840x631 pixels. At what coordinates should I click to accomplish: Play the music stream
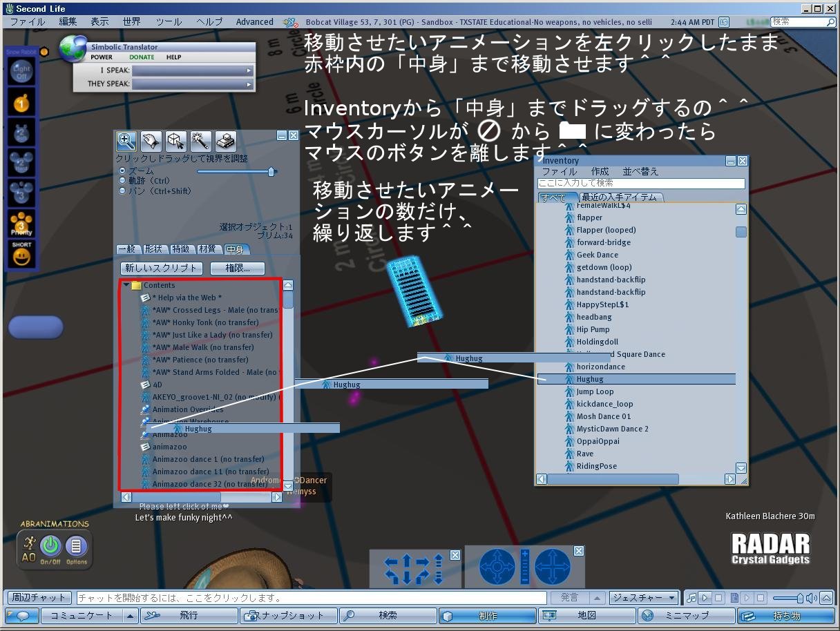click(705, 598)
